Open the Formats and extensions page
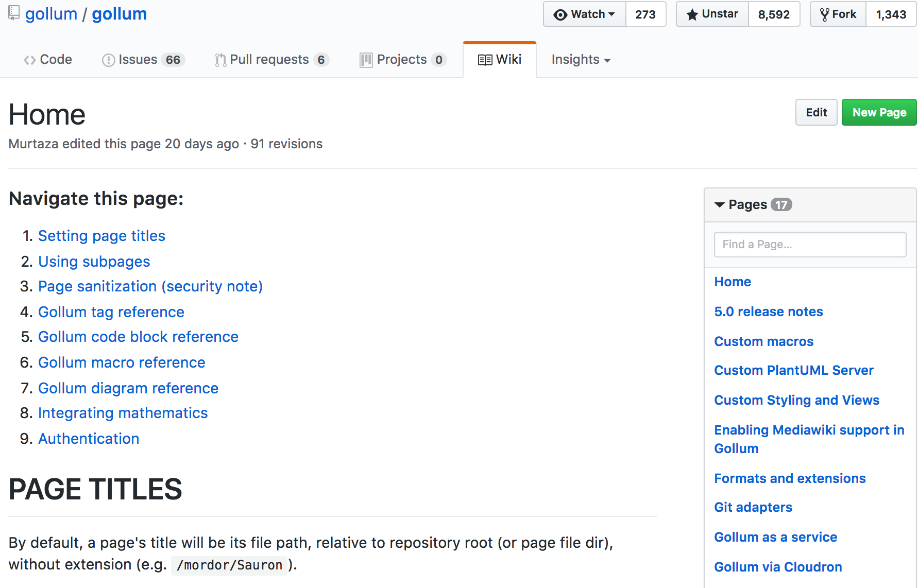Image resolution: width=918 pixels, height=588 pixels. 790,478
